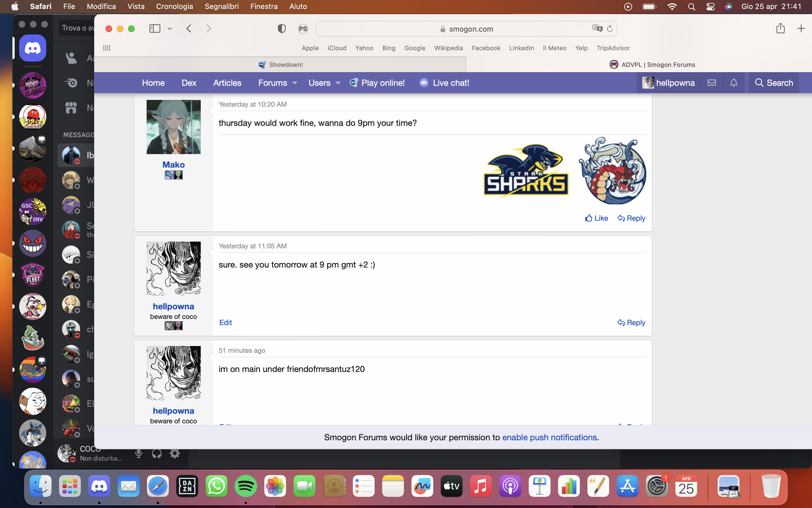Open Control Center in menu bar
This screenshot has height=508, width=812.
click(710, 7)
